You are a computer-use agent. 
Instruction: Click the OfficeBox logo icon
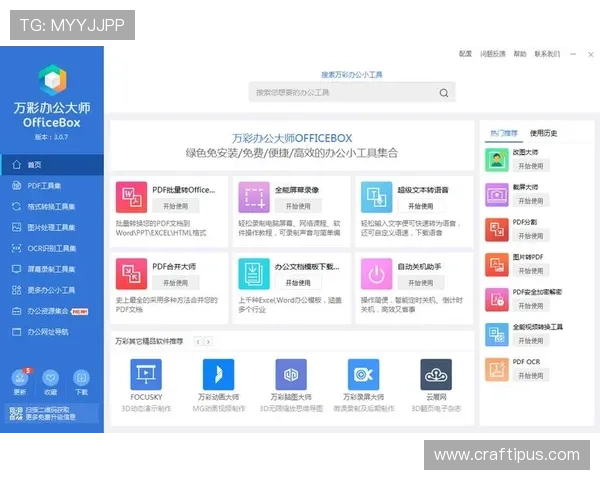pos(52,80)
